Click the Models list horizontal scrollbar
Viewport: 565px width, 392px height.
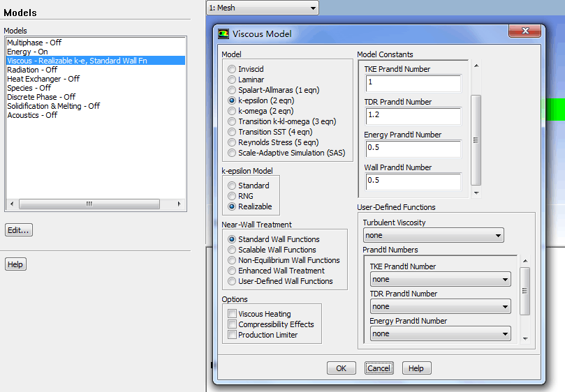point(89,204)
